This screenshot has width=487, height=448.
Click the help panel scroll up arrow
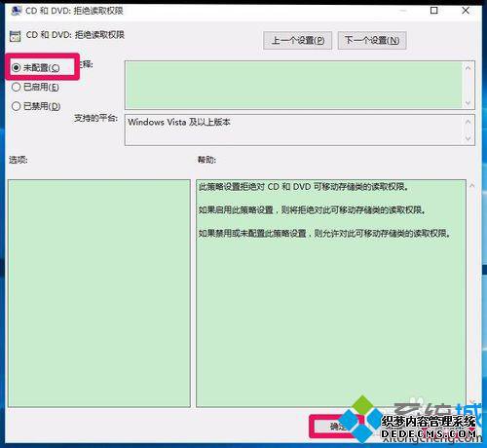(472, 186)
